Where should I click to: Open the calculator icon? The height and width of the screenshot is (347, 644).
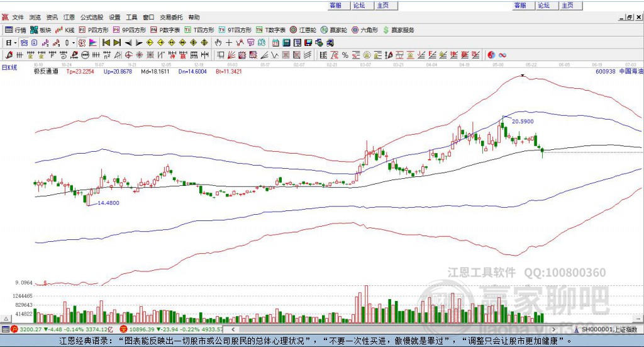(x=286, y=43)
